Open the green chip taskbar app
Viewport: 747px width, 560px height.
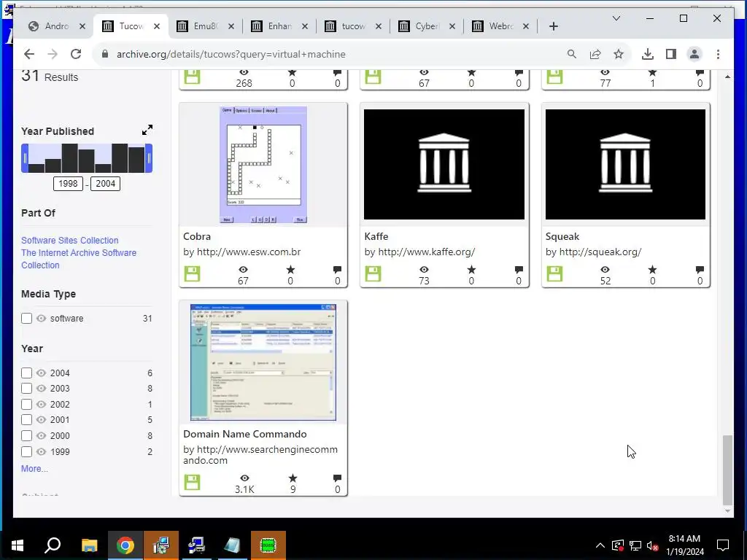click(268, 545)
